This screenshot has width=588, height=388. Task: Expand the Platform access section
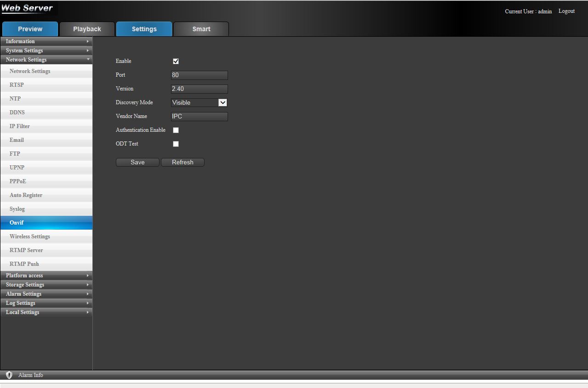pyautogui.click(x=46, y=276)
